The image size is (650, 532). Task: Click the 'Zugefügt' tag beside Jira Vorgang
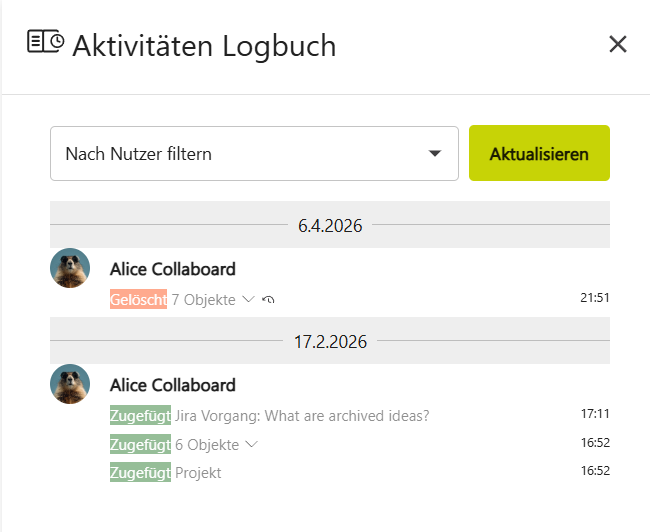pyautogui.click(x=140, y=415)
